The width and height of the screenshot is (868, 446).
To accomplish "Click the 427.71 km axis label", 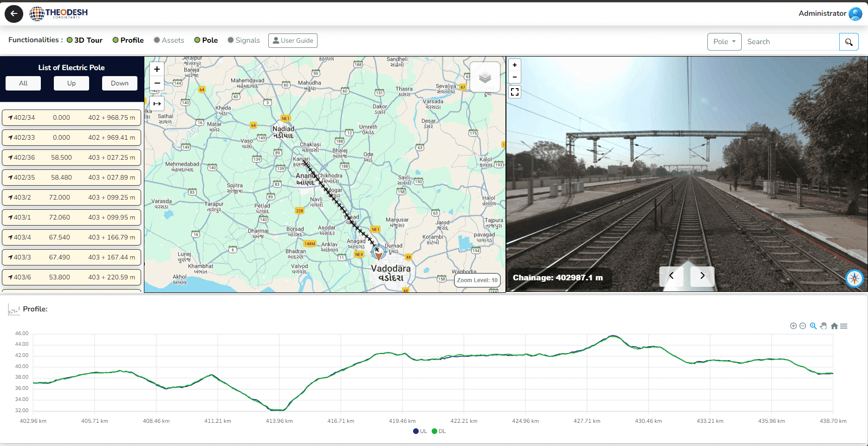I will coord(587,421).
